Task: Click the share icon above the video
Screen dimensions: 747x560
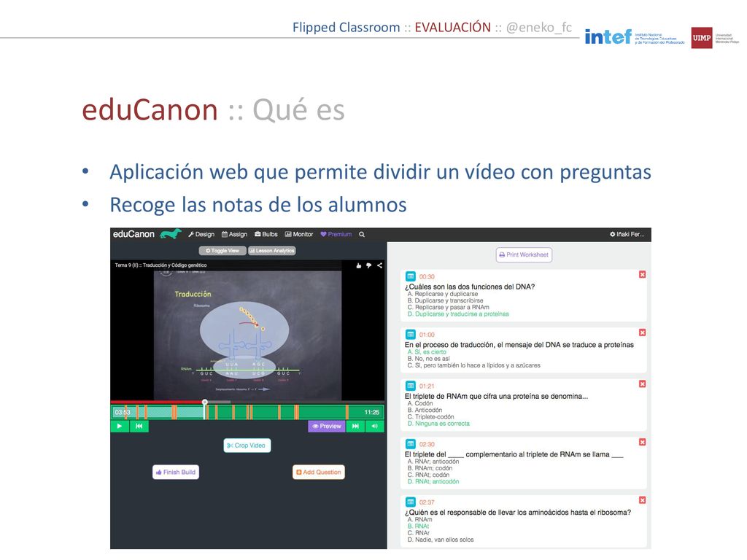Action: coord(379,265)
